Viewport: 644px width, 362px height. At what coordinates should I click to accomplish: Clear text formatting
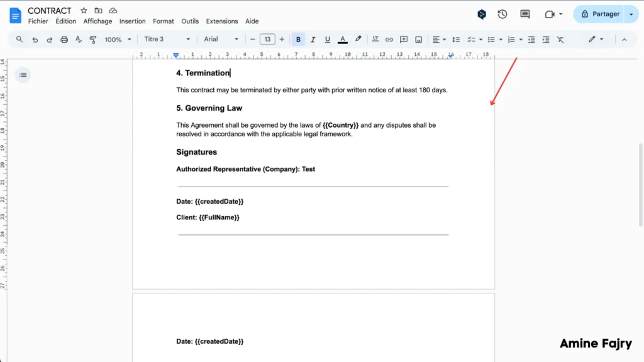point(560,40)
